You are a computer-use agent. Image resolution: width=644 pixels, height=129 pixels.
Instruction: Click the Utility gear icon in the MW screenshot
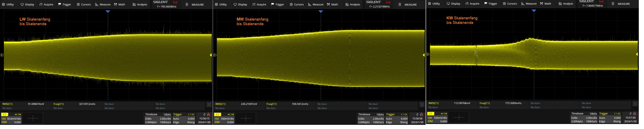(216, 5)
